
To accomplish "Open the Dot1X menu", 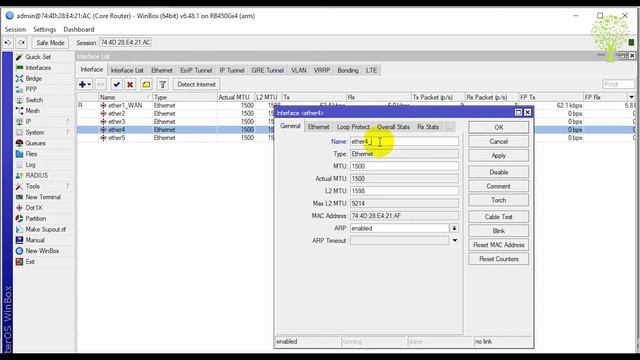I will 33,208.
